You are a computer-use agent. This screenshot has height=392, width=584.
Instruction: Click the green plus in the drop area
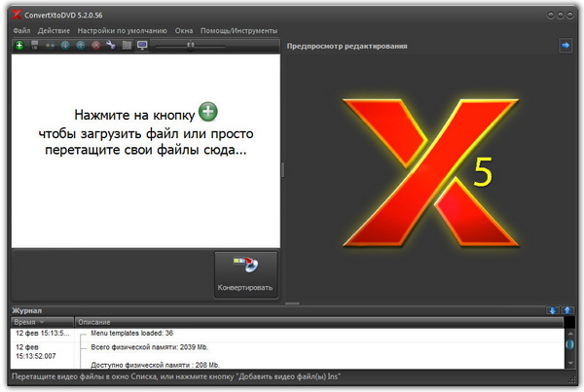206,111
